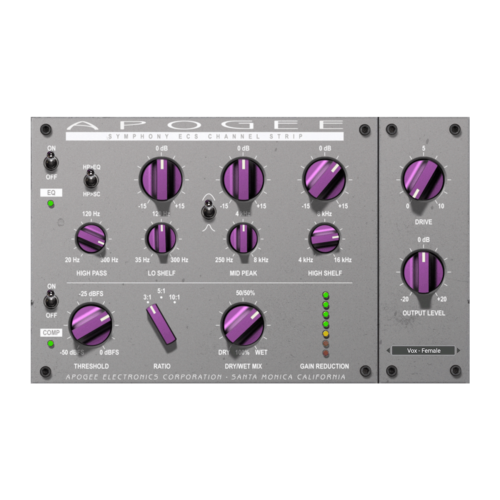Image resolution: width=500 pixels, height=500 pixels.
Task: Click the RATIO label
Action: 162,366
